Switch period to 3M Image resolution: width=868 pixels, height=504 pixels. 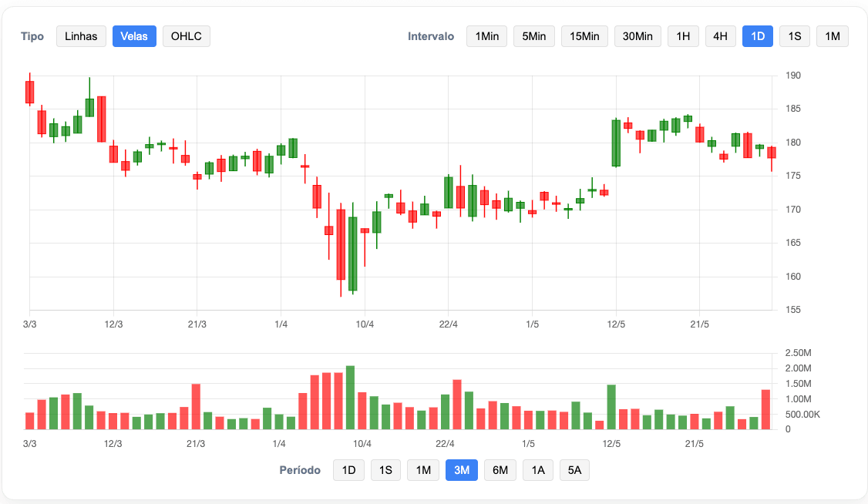(x=462, y=470)
